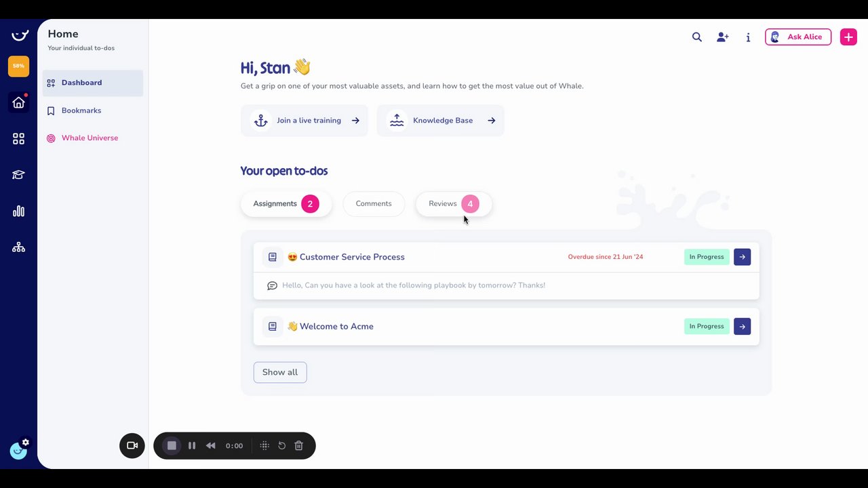This screenshot has width=868, height=488.
Task: Click the Knowledge Base wave icon
Action: (397, 121)
